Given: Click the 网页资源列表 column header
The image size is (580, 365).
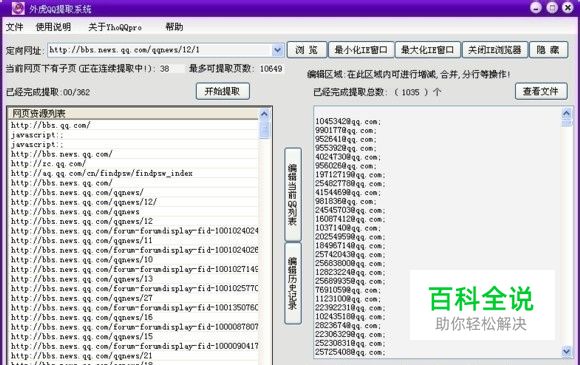Looking at the screenshot, I should [133, 114].
